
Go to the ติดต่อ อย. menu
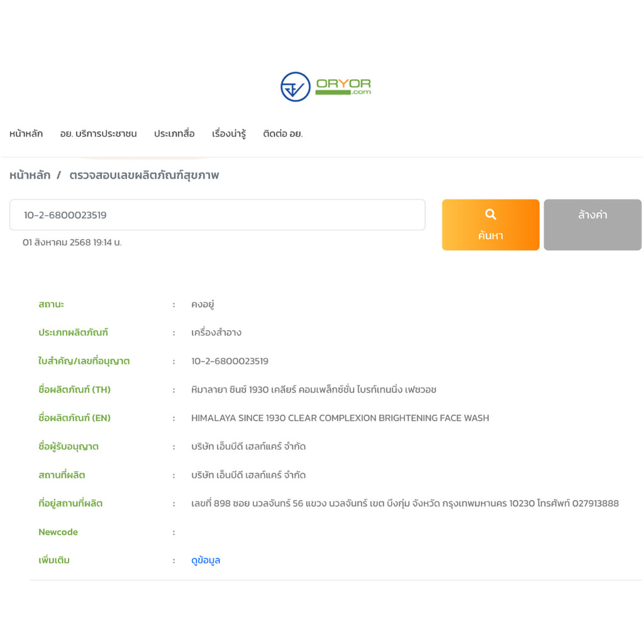coord(283,133)
